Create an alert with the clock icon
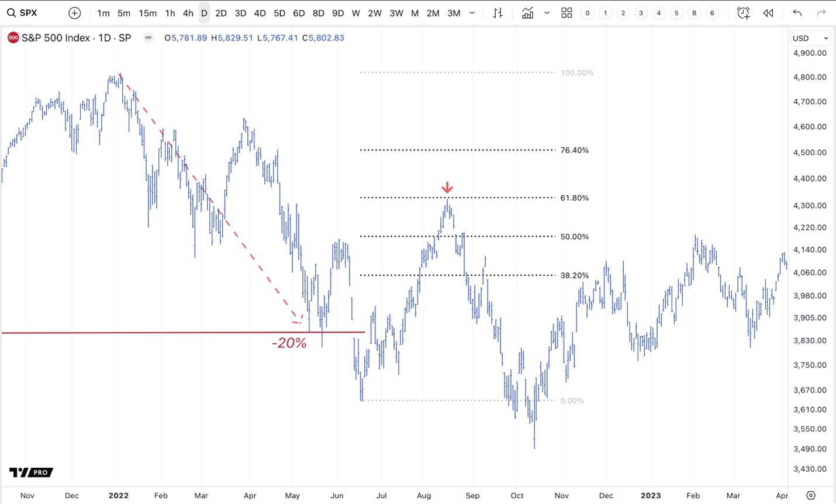Screen dimensions: 836x504 point(744,13)
